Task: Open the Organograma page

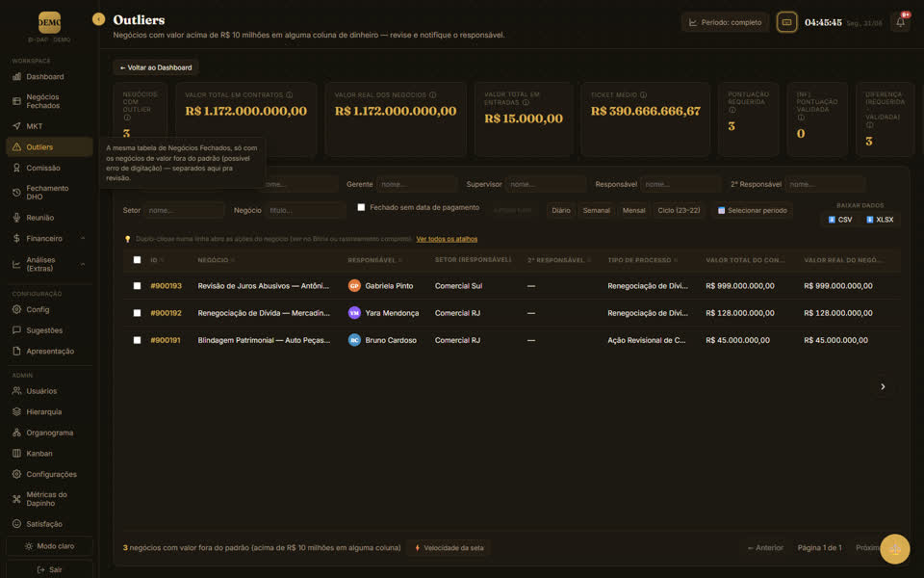Action: 49,433
